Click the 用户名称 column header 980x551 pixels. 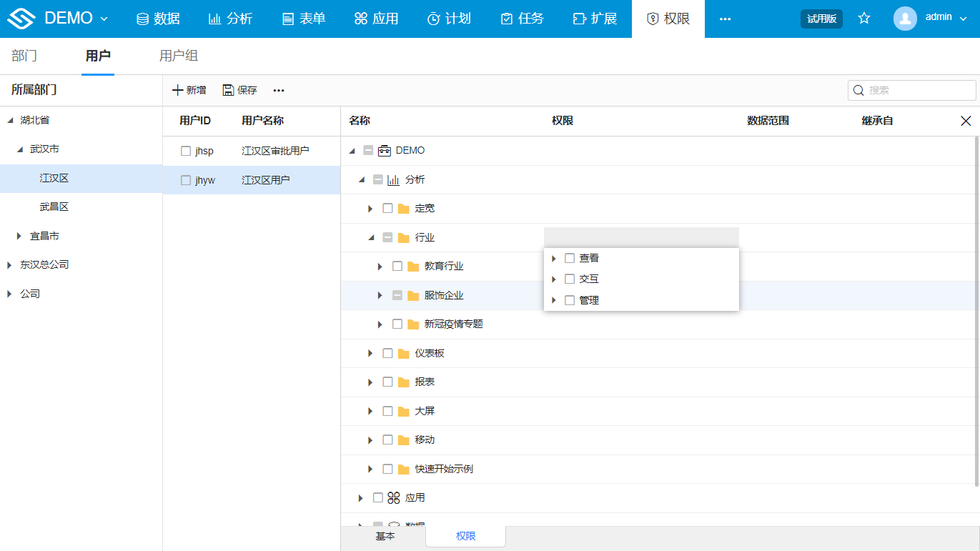click(262, 121)
